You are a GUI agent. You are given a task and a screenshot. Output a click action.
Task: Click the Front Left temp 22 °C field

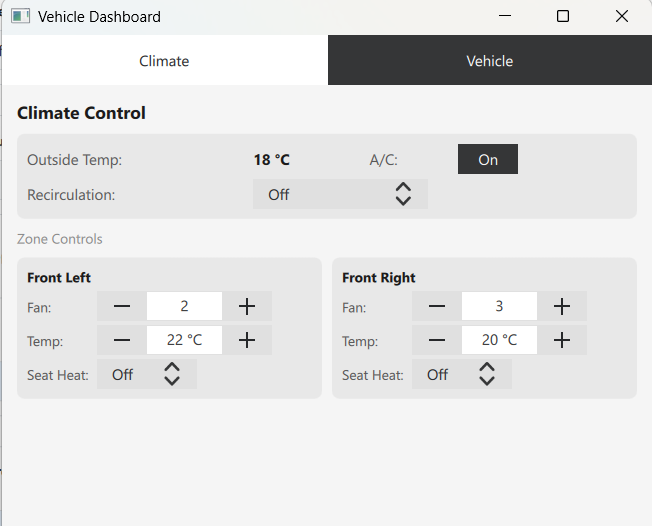(184, 340)
